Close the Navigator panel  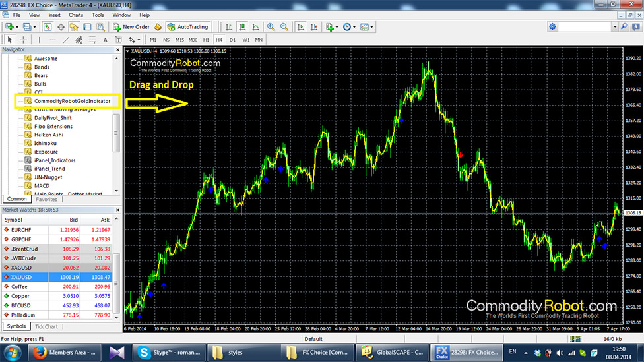pyautogui.click(x=118, y=49)
